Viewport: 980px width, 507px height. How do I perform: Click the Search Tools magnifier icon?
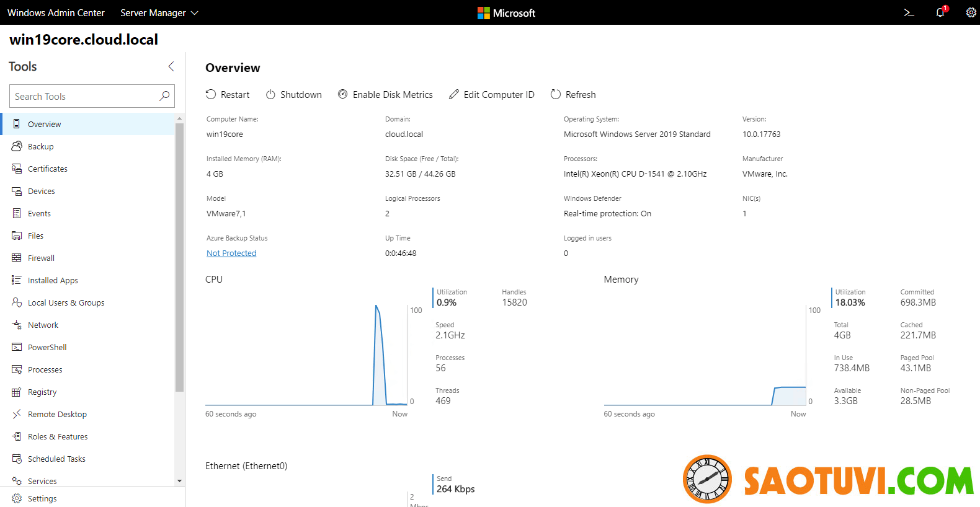click(164, 96)
